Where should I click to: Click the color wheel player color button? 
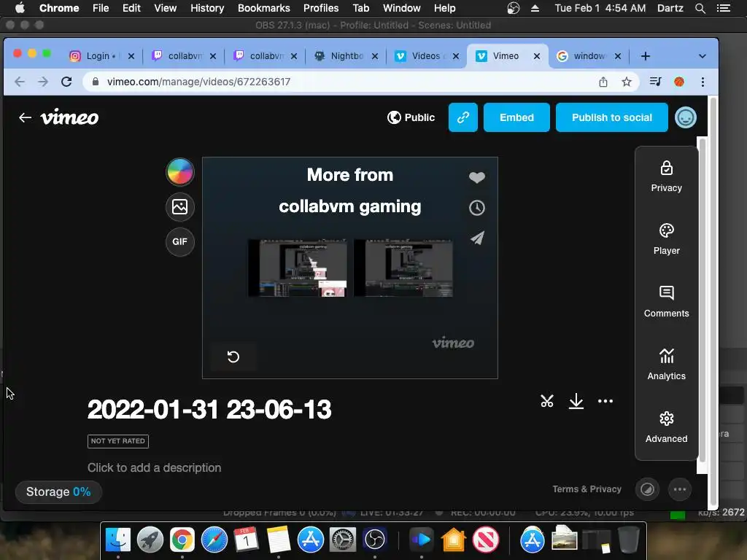click(179, 172)
